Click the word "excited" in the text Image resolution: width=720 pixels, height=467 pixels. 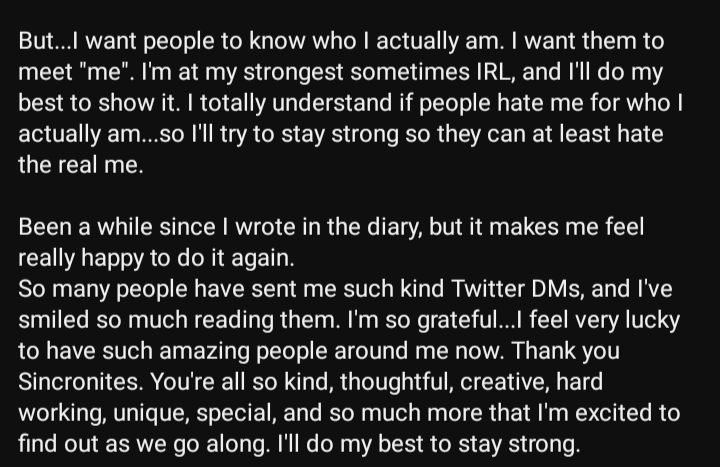click(x=614, y=413)
